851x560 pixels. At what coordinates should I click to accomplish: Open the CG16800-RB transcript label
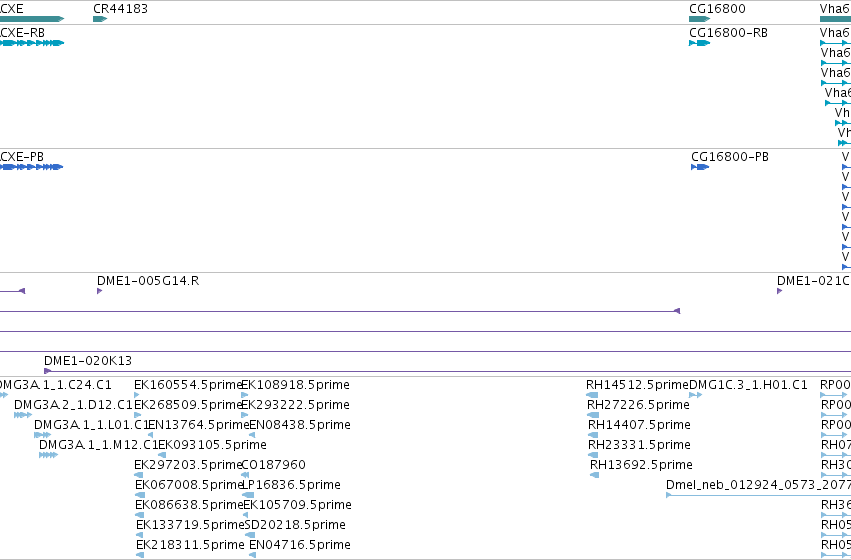pos(728,33)
